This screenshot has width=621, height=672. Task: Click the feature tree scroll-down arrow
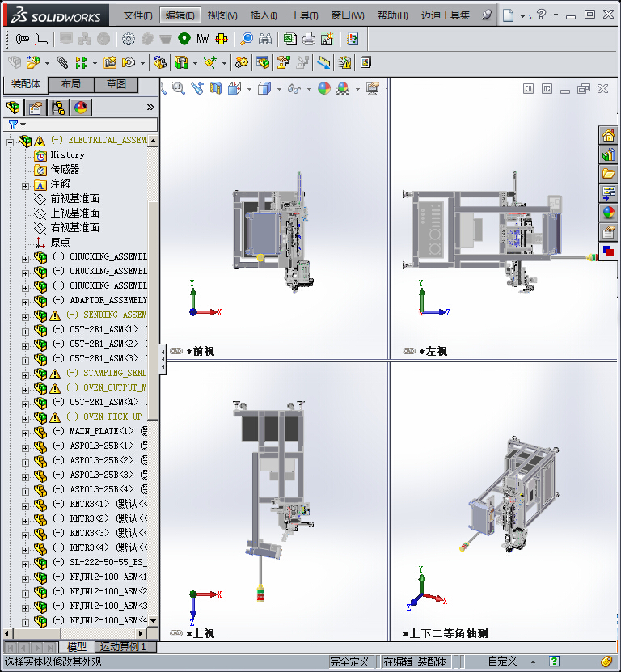coord(153,620)
